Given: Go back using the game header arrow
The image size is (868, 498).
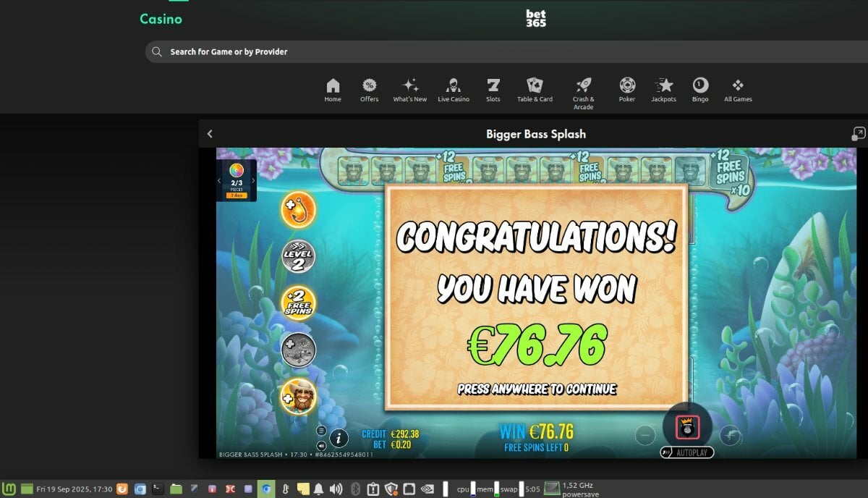Looking at the screenshot, I should (x=210, y=134).
